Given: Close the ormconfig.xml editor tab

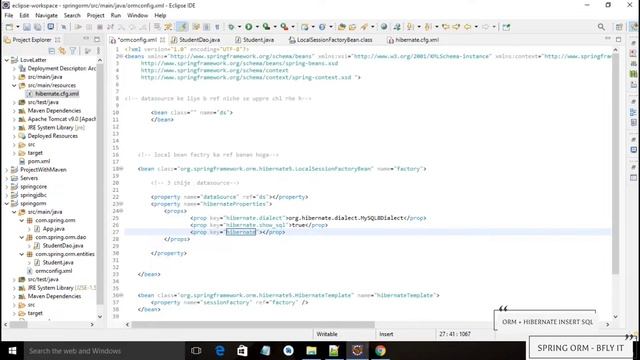Looking at the screenshot, I should point(162,40).
